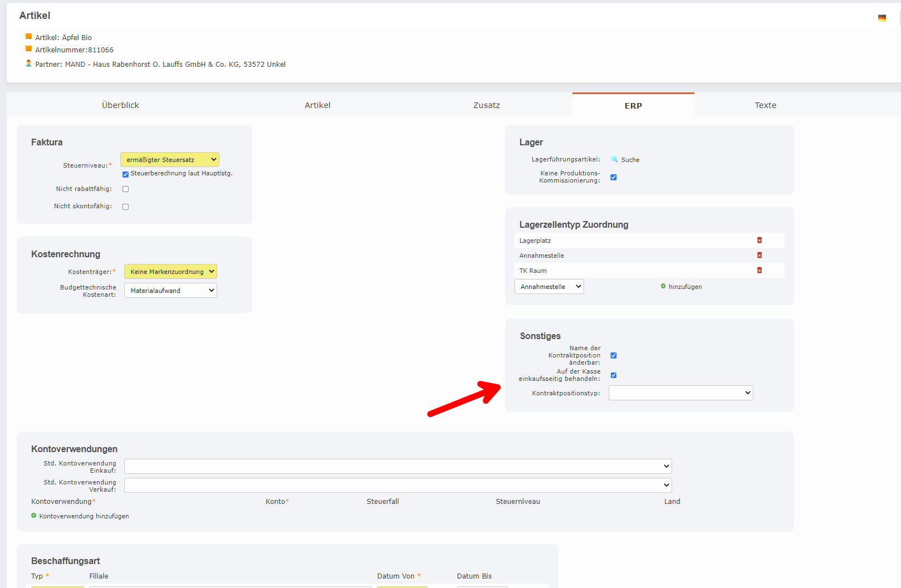Screen dimensions: 901x588
Task: Open the Steuerniveau dropdown
Action: pyautogui.click(x=170, y=160)
